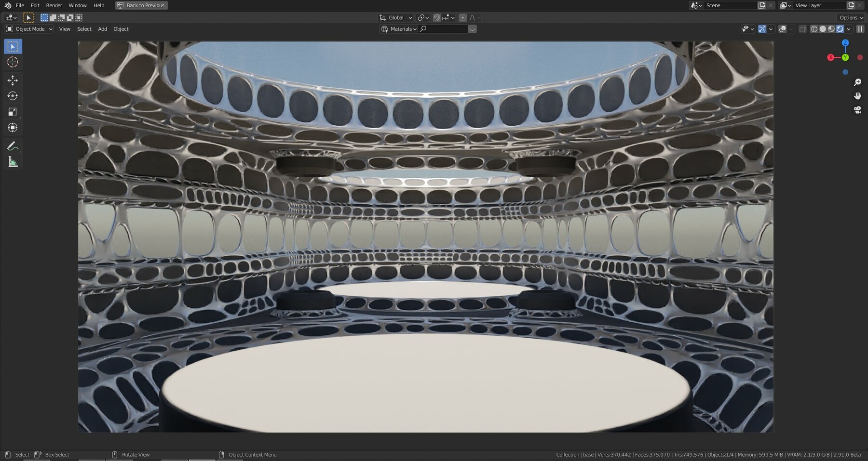Switch to Wireframe viewport shading
This screenshot has width=868, height=461.
[814, 29]
